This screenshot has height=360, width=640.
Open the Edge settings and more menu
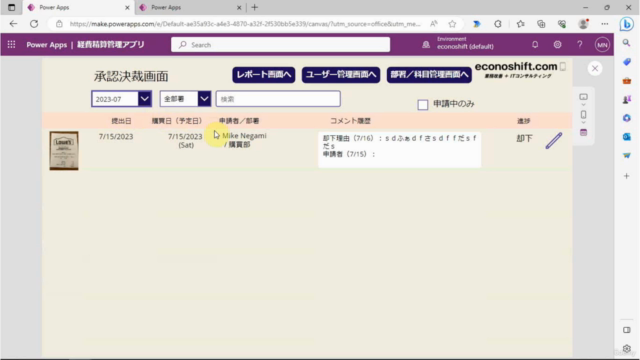(x=604, y=24)
